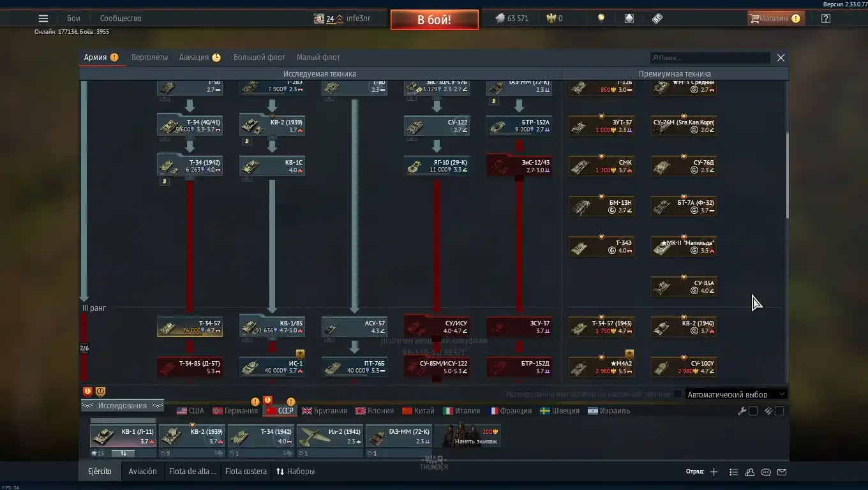Select premium vehicle Т-34Э
Screen dimensions: 868x490
[x=601, y=246]
